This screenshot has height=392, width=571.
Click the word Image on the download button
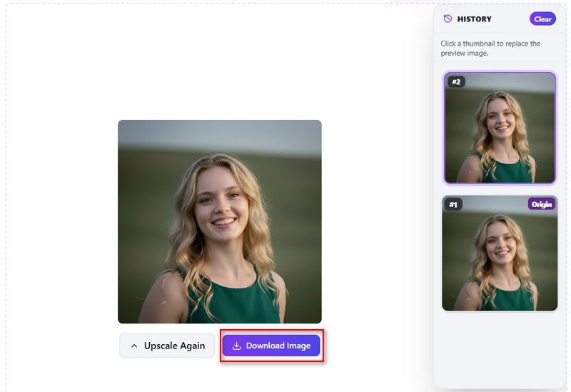[298, 346]
